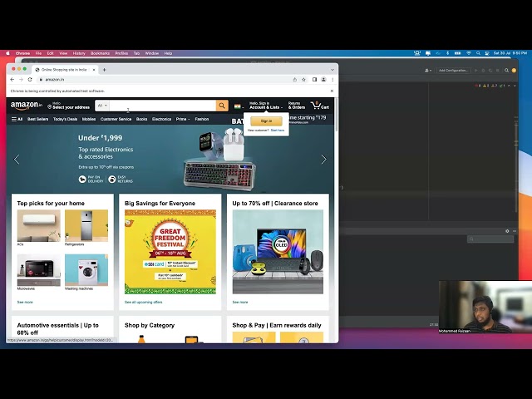Click the orange IDE updates icon beside search

click(x=514, y=70)
